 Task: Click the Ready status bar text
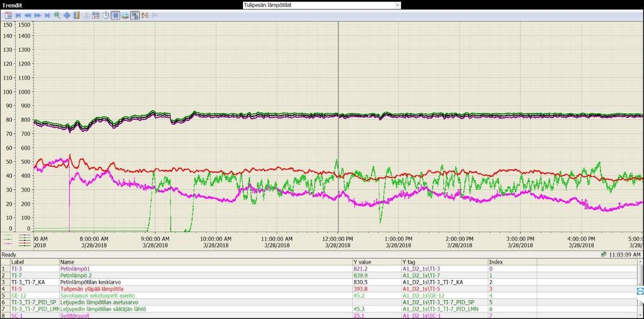[x=9, y=255]
